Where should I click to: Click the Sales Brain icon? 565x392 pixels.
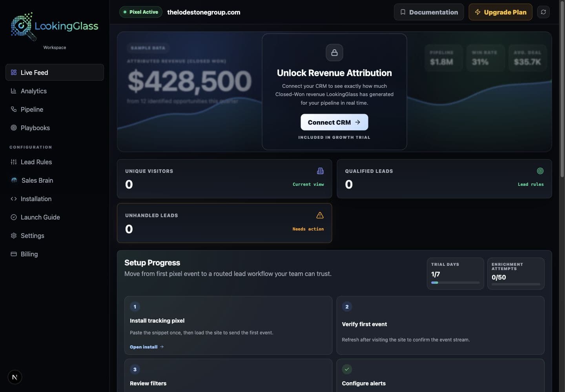14,180
